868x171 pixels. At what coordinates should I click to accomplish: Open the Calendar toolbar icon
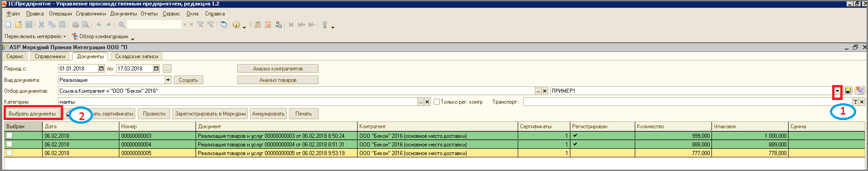coord(268,25)
